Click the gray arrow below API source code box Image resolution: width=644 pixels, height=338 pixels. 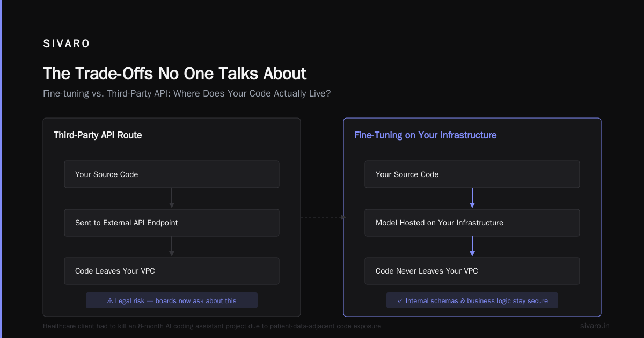pyautogui.click(x=172, y=198)
